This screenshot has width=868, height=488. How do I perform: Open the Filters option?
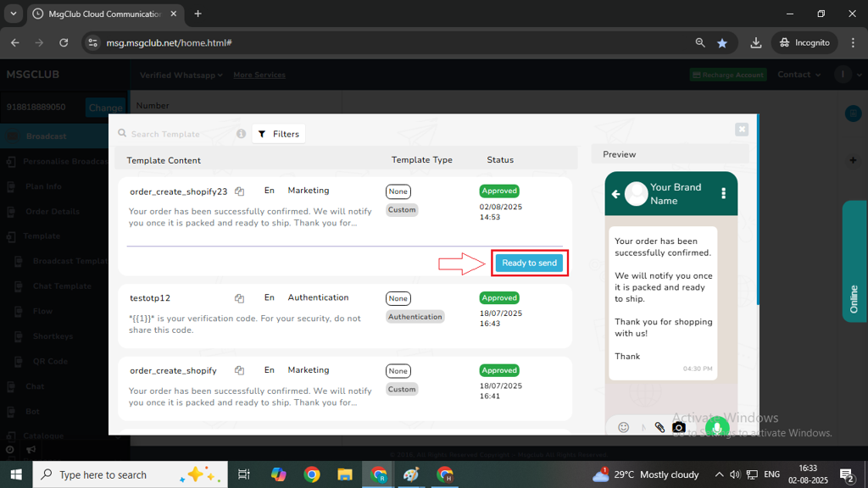point(278,134)
